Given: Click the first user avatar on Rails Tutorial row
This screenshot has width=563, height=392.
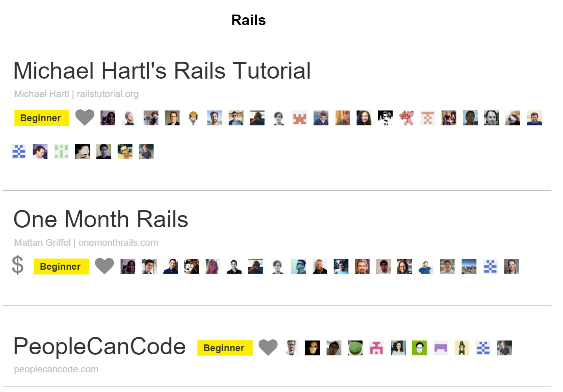Looking at the screenshot, I should point(108,118).
